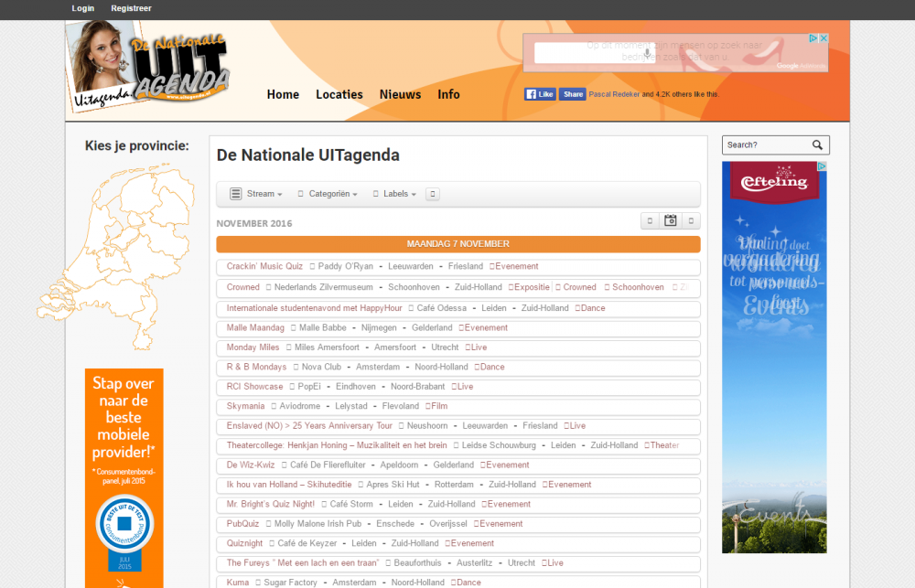This screenshot has height=588, width=915.
Task: Focus the Search? input field
Action: click(768, 144)
